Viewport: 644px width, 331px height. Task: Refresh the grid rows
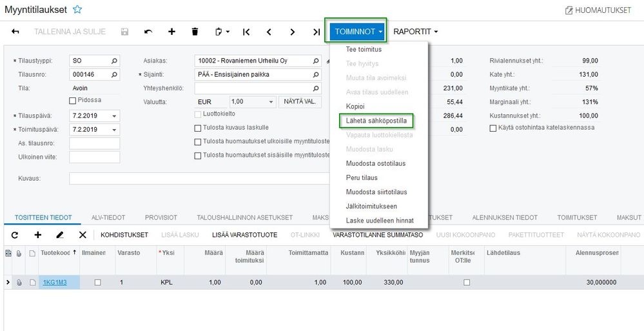15,235
